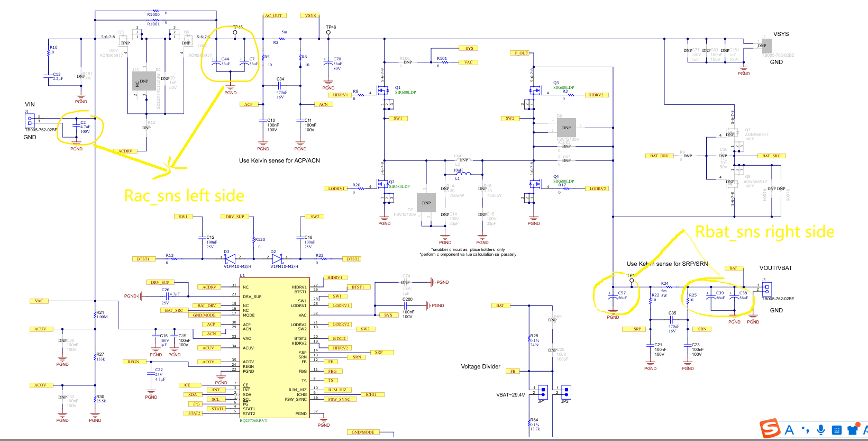
Task: Select the D3 V1FM10 diode symbol
Action: click(x=231, y=259)
